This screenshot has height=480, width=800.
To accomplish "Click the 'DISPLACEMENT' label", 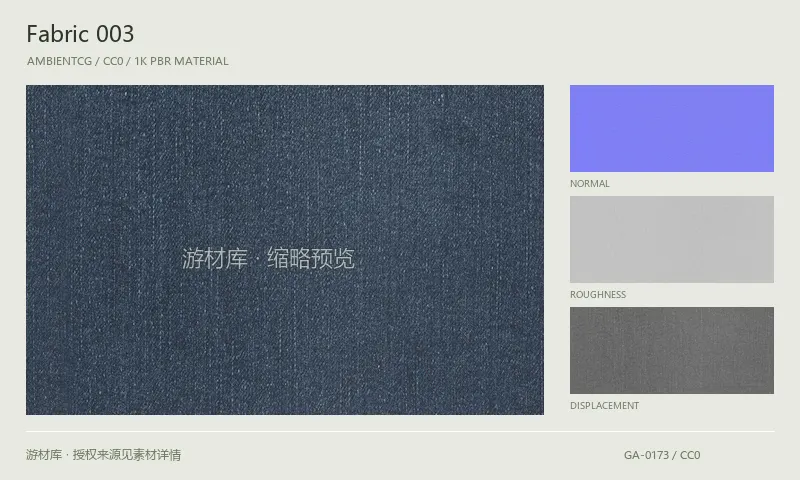I will 605,406.
